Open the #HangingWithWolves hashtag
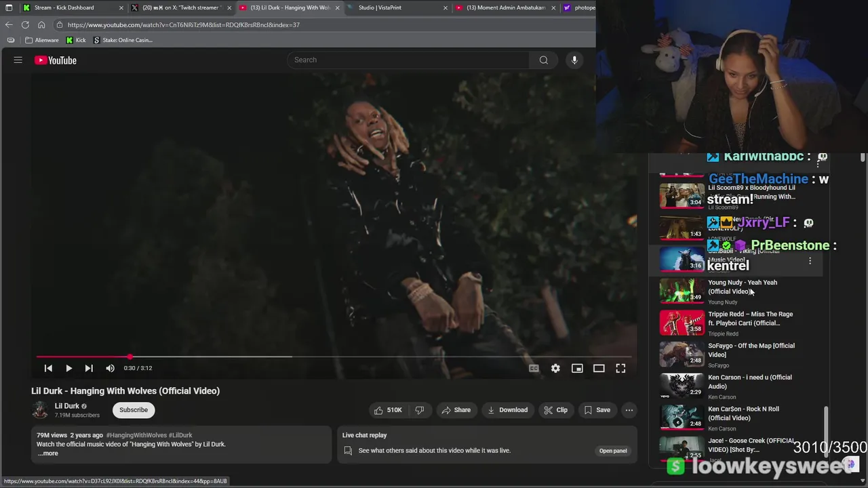The height and width of the screenshot is (488, 868). click(136, 435)
